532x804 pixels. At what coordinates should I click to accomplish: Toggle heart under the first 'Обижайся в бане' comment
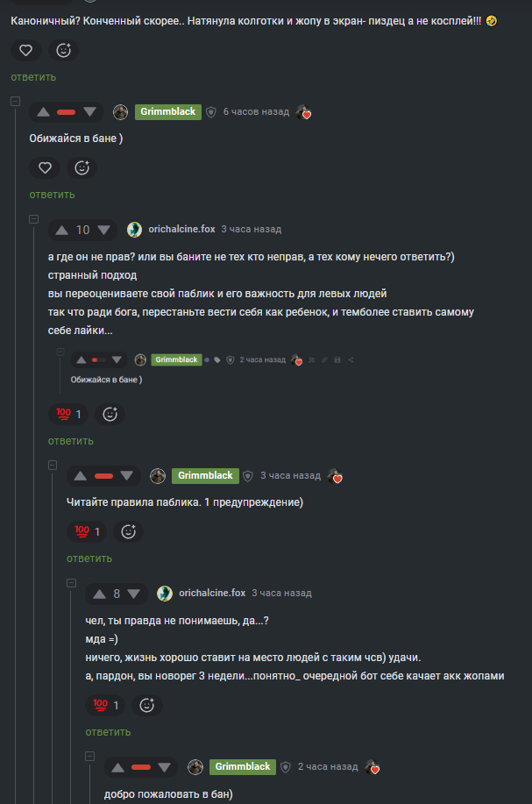click(x=45, y=167)
